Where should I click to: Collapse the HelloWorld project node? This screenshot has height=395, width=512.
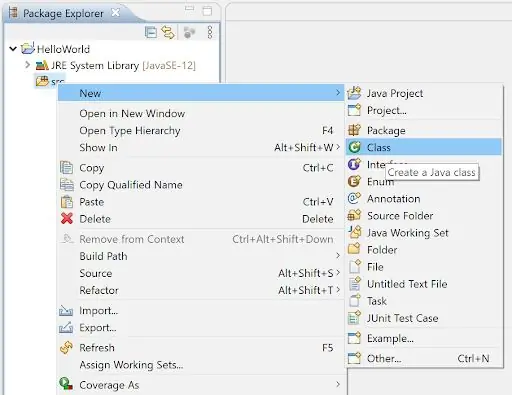point(13,49)
